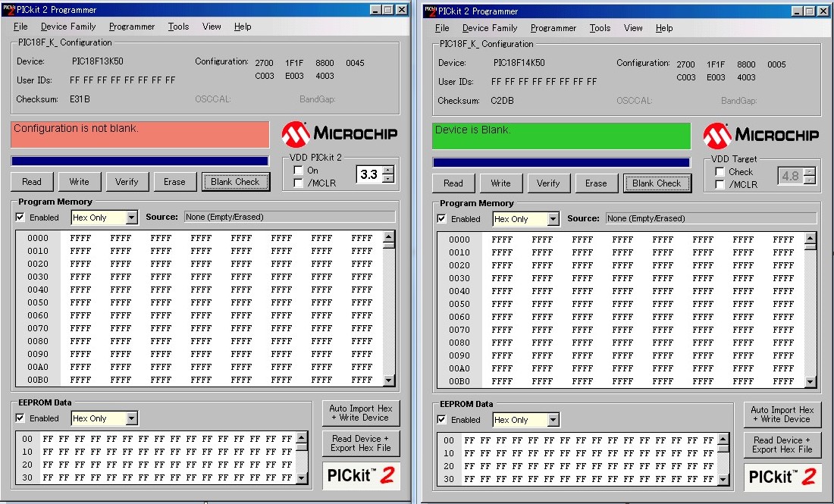This screenshot has height=504, width=834.
Task: Open the Tools menu in the PIC18F13K50 window
Action: pyautogui.click(x=178, y=27)
